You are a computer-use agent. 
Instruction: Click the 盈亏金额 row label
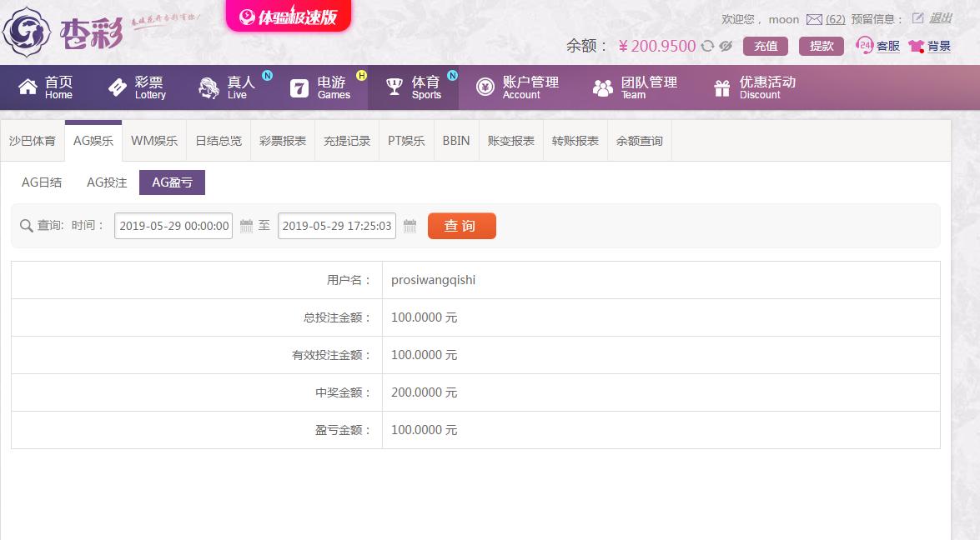343,430
